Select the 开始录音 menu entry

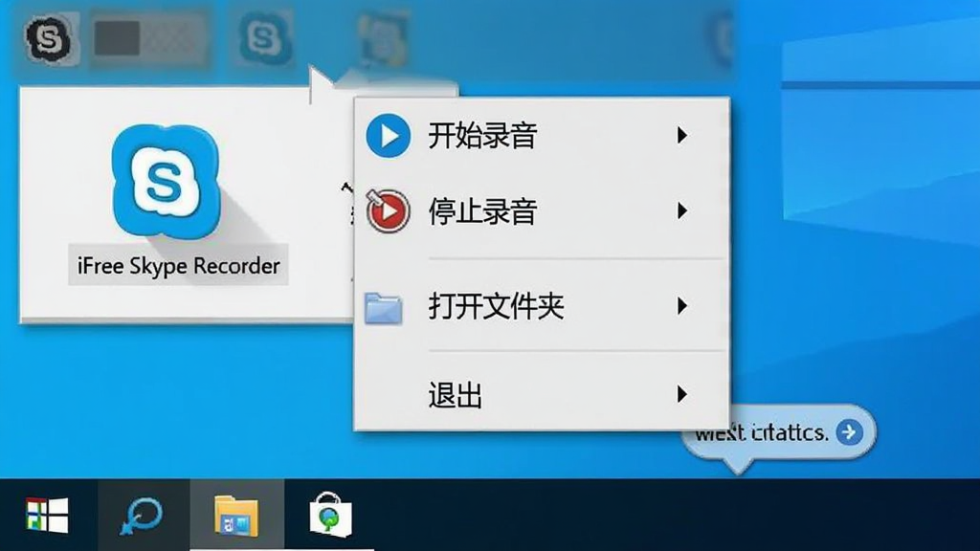pos(542,136)
